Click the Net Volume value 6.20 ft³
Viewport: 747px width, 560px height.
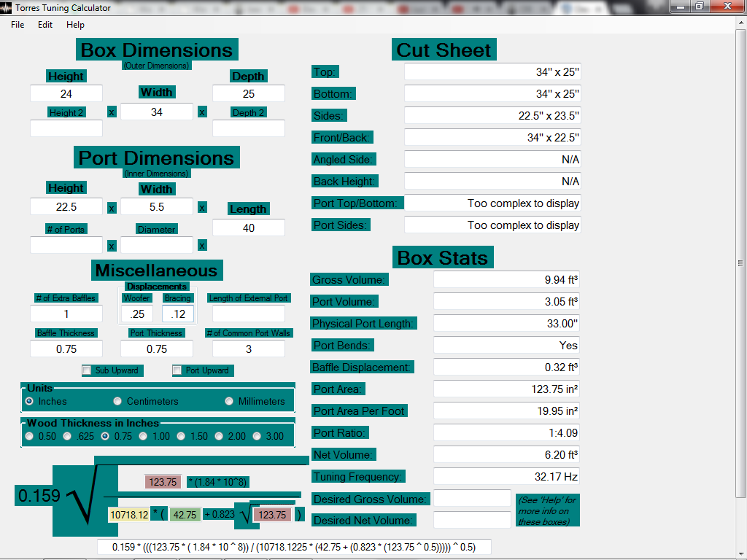coord(507,454)
